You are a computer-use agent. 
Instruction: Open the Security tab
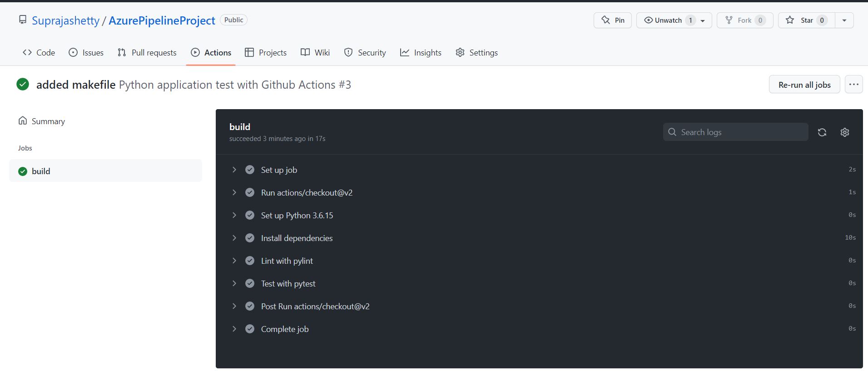pyautogui.click(x=365, y=52)
